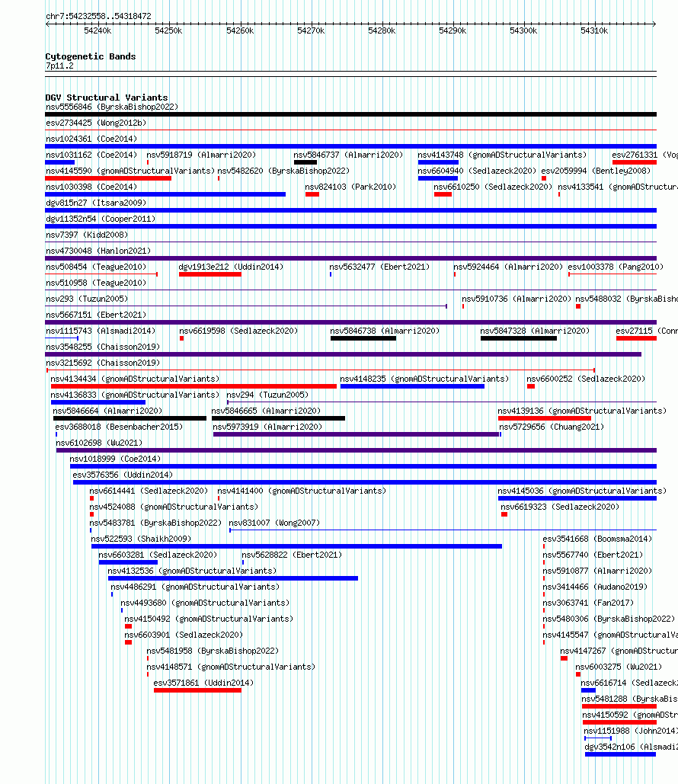Select nsv508454 (Teague2010) variant
This screenshot has width=678, height=784.
pyautogui.click(x=96, y=267)
